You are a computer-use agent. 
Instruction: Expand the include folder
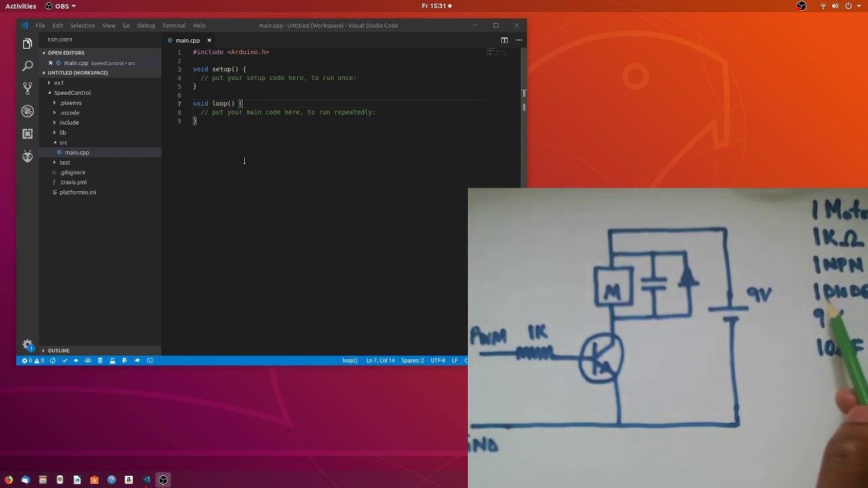click(68, 123)
